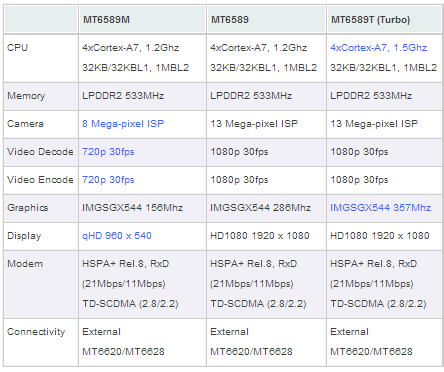Screen dimensions: 444x372
Task: Click the blue 8 Mega-pixel ISP text
Action: pos(123,124)
